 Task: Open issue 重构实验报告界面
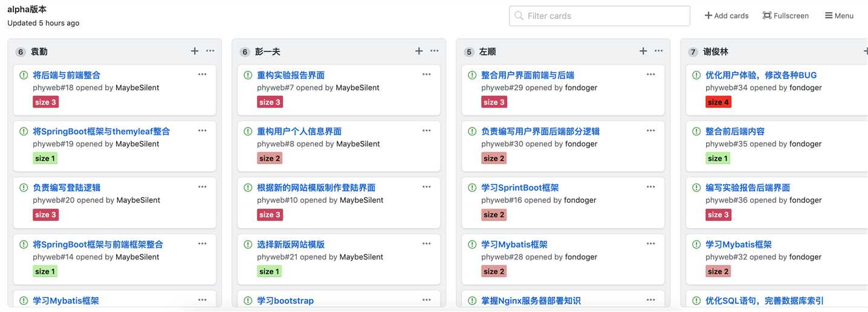[291, 75]
